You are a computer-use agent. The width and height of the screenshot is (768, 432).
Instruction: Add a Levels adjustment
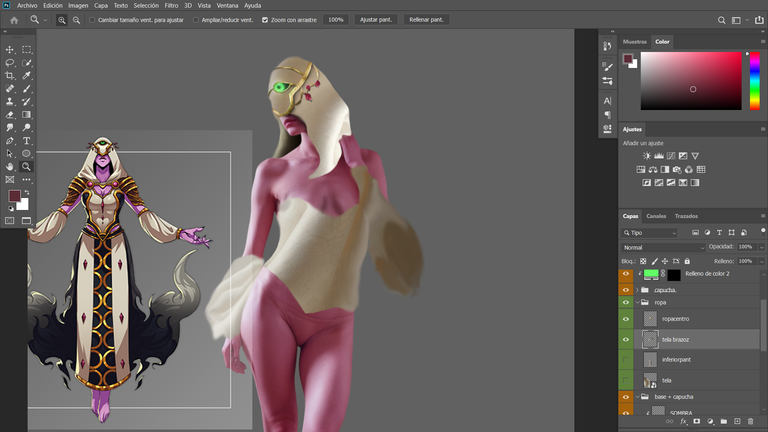tap(659, 156)
